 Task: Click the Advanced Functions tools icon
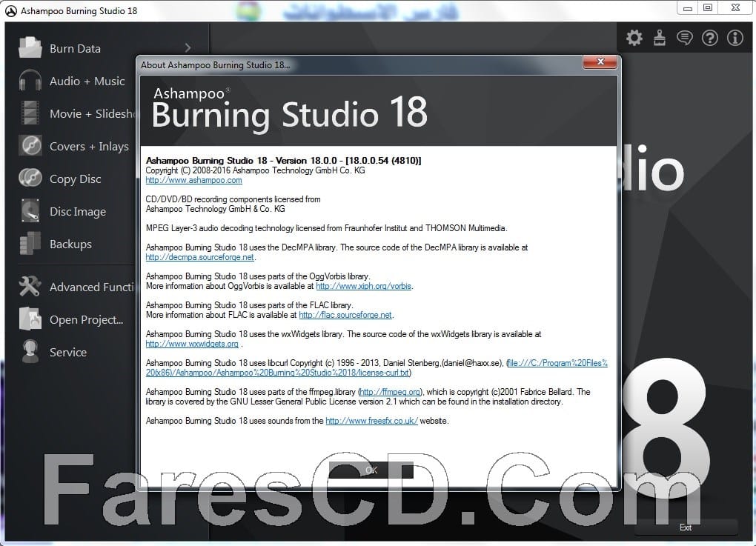(x=30, y=286)
